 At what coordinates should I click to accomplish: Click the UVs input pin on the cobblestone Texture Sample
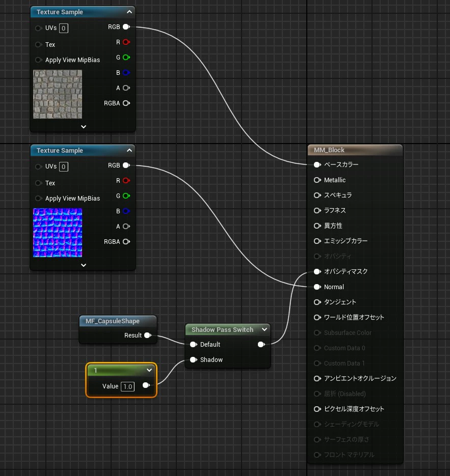pos(38,28)
